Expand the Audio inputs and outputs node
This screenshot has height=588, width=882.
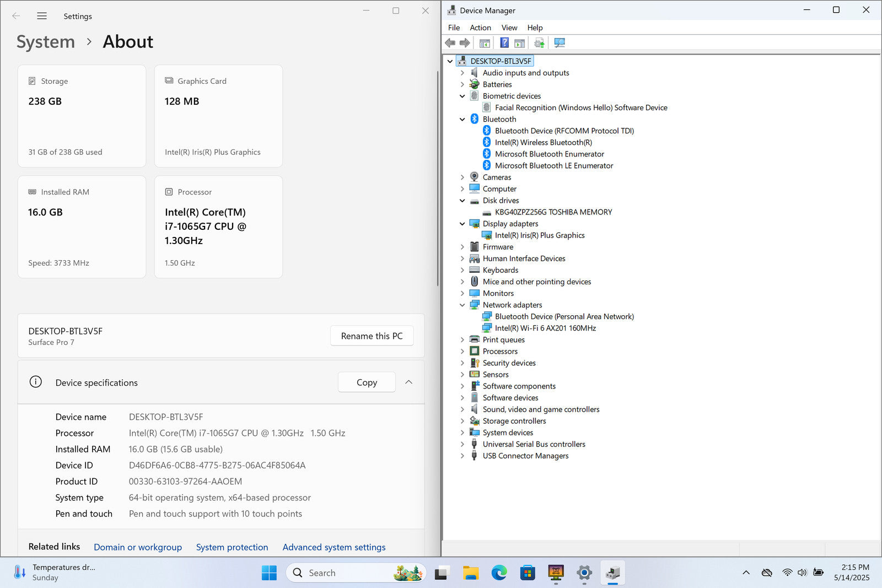tap(462, 73)
